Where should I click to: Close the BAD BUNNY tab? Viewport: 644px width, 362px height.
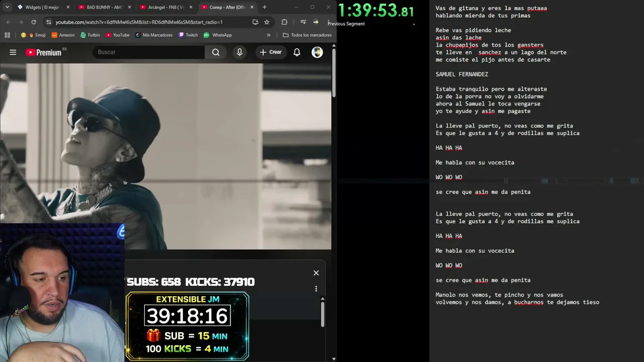[129, 7]
